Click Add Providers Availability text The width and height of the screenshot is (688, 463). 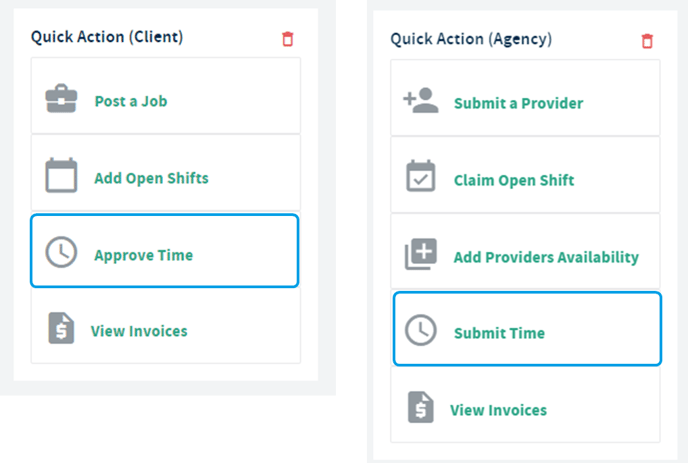click(546, 257)
